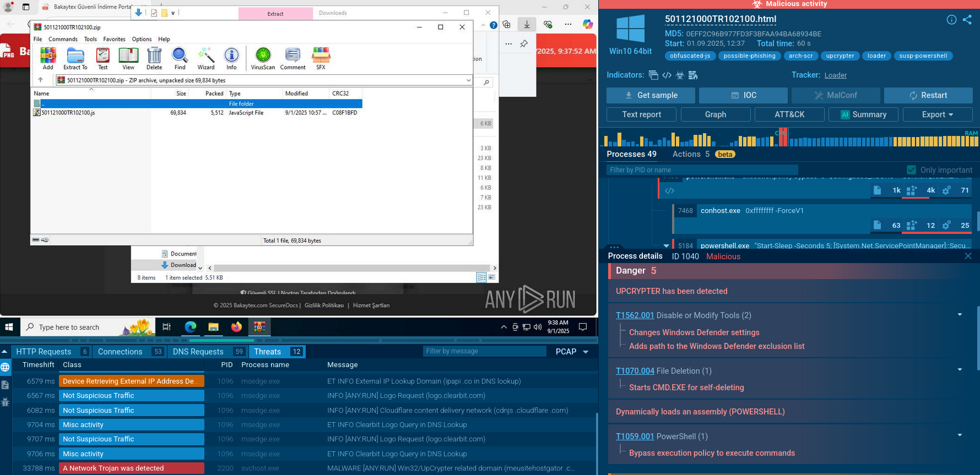Collapse the T1059.001 PowerShell section
Viewport: 980px width, 475px height.
pyautogui.click(x=960, y=435)
